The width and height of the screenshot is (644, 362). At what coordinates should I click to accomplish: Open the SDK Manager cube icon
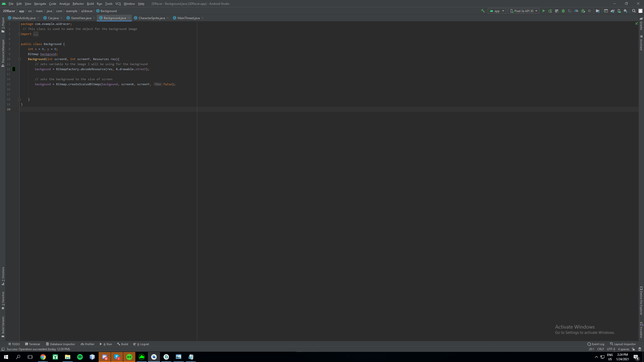(x=626, y=11)
